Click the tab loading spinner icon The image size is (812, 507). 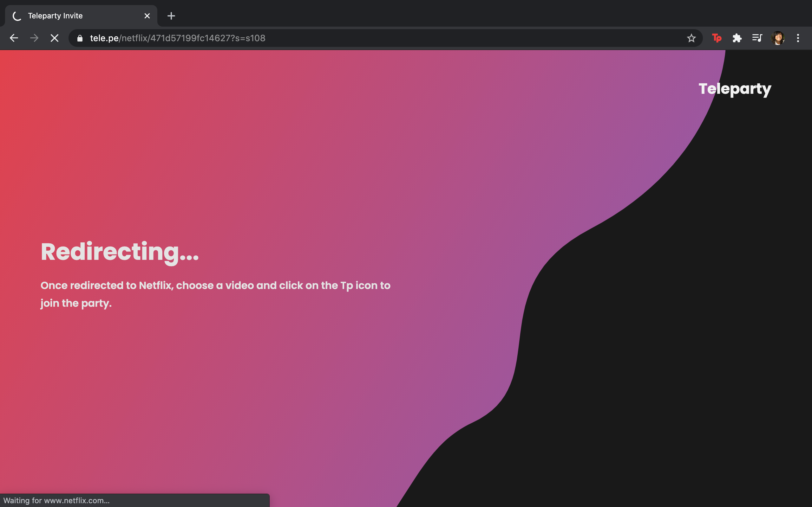(17, 16)
